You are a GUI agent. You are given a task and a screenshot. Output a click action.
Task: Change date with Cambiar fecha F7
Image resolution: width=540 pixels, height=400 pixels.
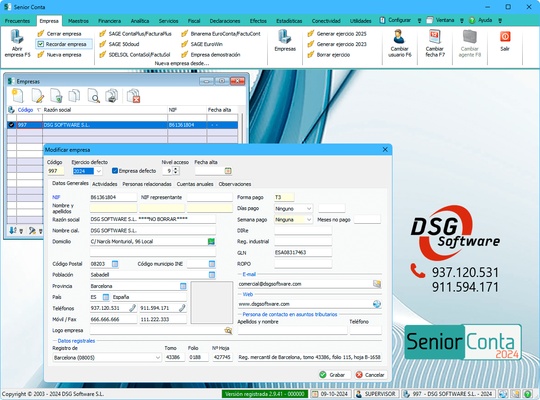(435, 43)
